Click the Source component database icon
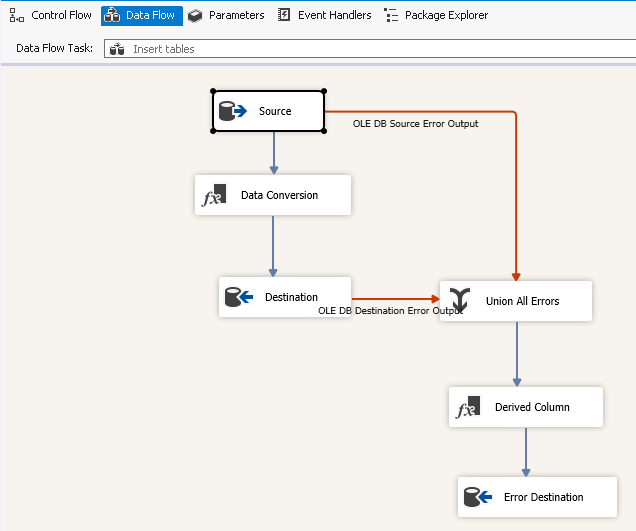The height and width of the screenshot is (531, 636). [x=234, y=111]
